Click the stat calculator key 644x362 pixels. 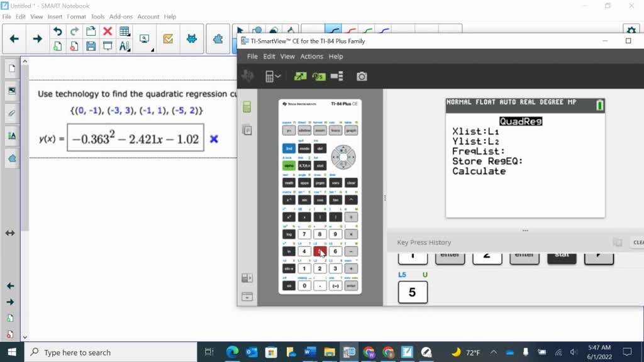click(320, 165)
